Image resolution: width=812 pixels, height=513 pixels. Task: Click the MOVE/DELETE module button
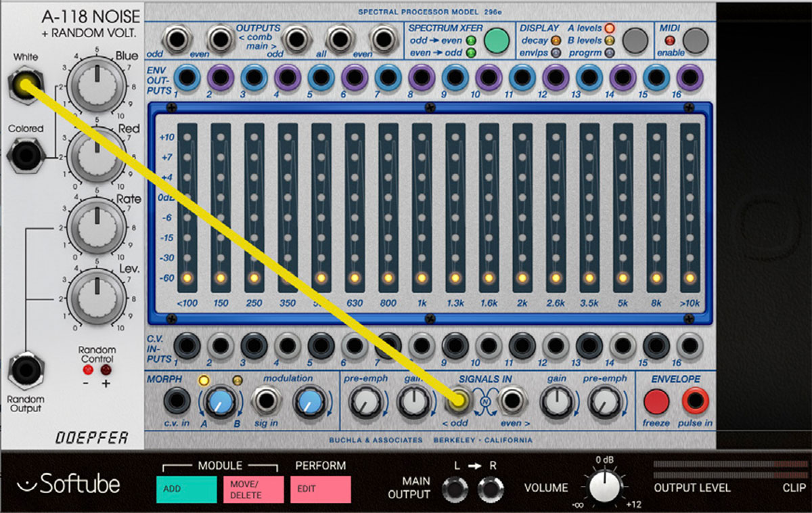(253, 489)
